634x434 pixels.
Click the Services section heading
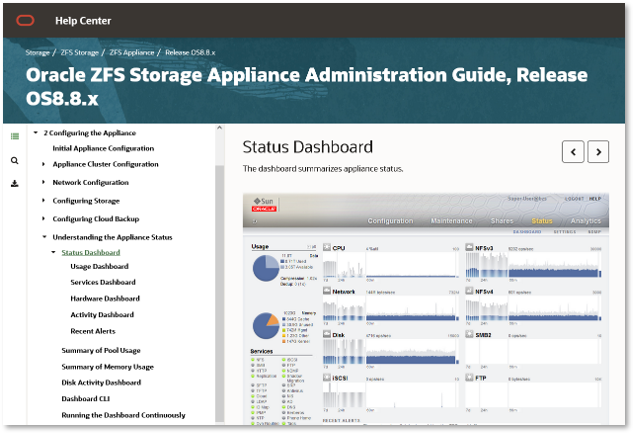pyautogui.click(x=262, y=351)
